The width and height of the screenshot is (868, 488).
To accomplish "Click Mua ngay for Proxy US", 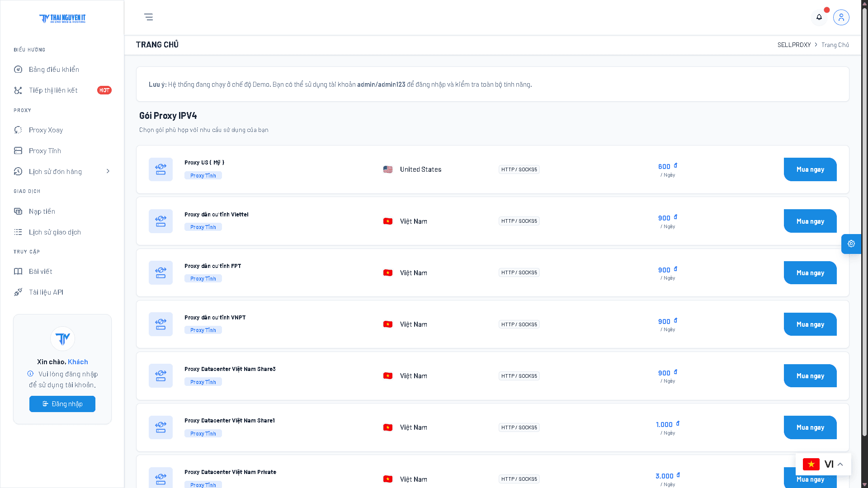I will coord(810,169).
